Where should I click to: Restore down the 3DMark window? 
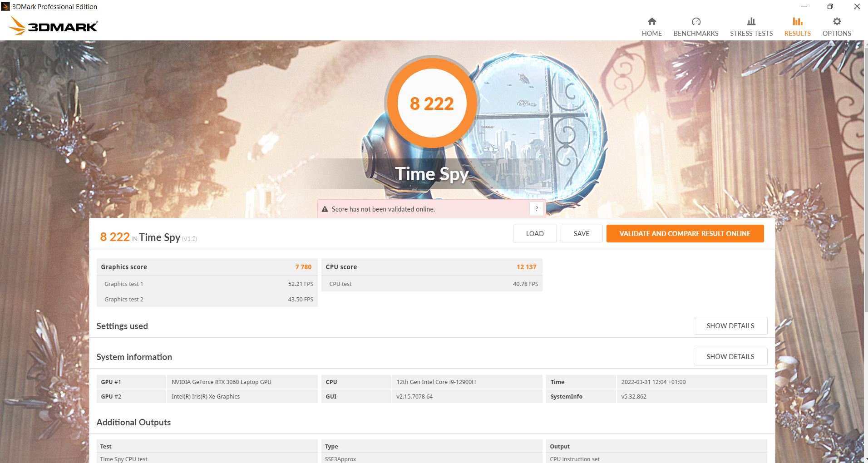830,6
